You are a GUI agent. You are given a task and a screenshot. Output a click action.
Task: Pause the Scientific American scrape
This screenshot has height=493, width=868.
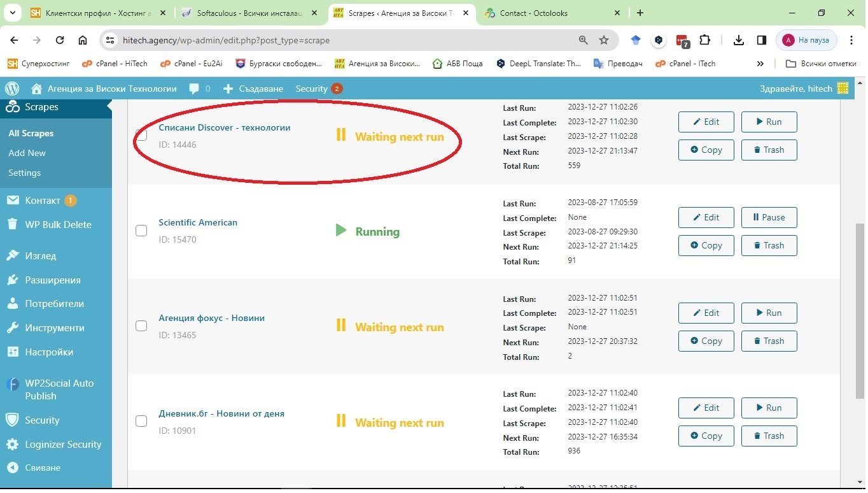769,217
